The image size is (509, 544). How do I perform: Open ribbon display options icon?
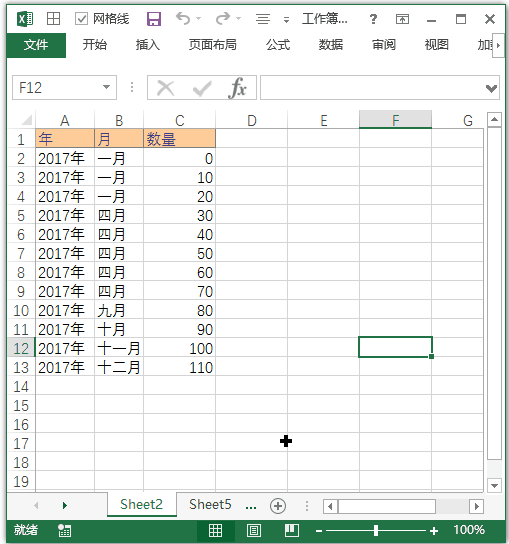[x=402, y=19]
